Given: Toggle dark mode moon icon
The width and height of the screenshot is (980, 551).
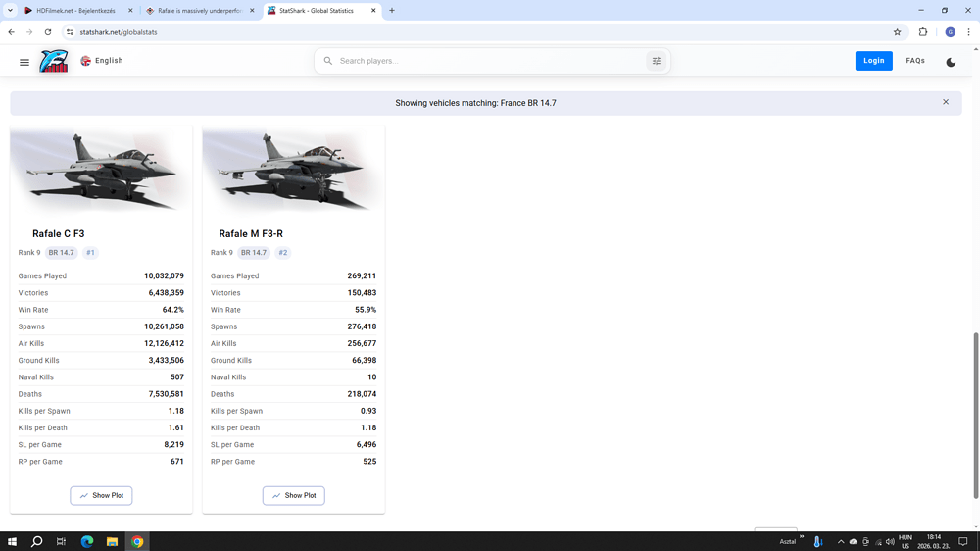Looking at the screenshot, I should pos(951,62).
